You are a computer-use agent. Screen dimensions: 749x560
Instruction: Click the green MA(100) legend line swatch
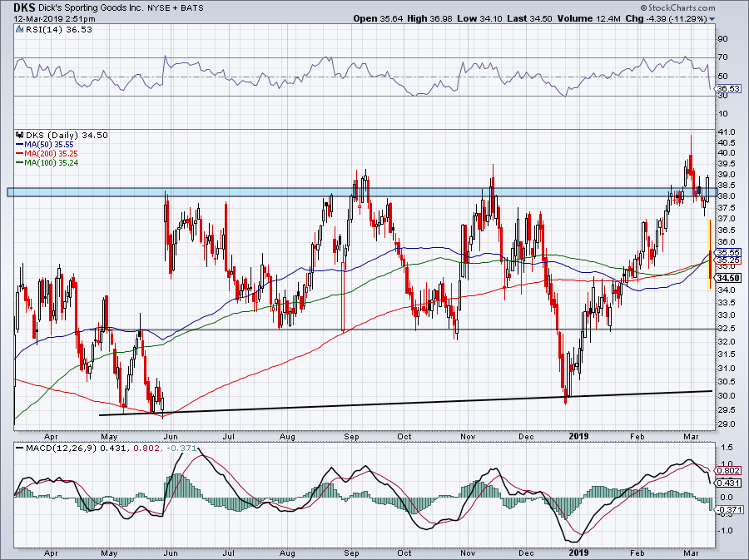20,163
